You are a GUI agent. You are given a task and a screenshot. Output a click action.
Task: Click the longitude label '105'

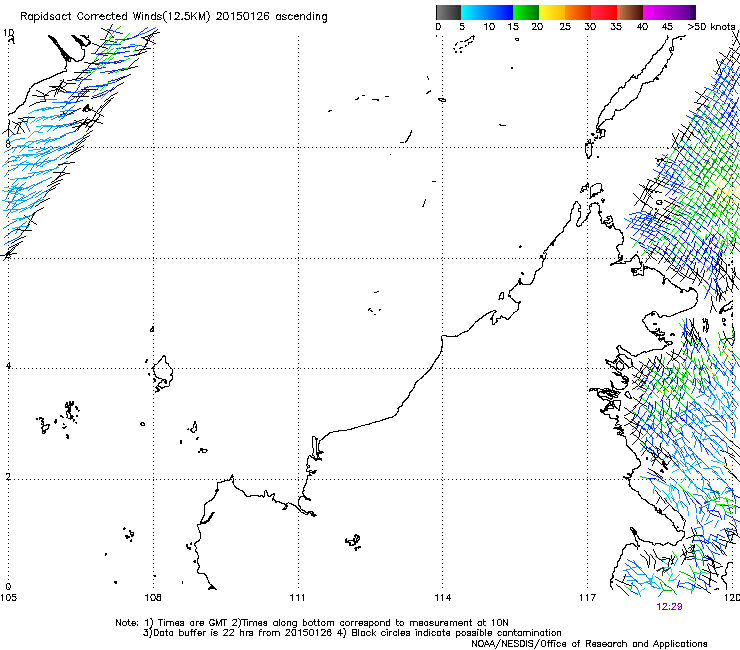click(x=8, y=598)
